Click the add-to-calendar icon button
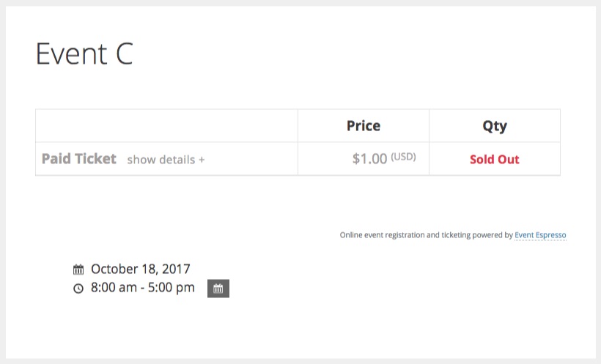The image size is (601, 364). 218,289
